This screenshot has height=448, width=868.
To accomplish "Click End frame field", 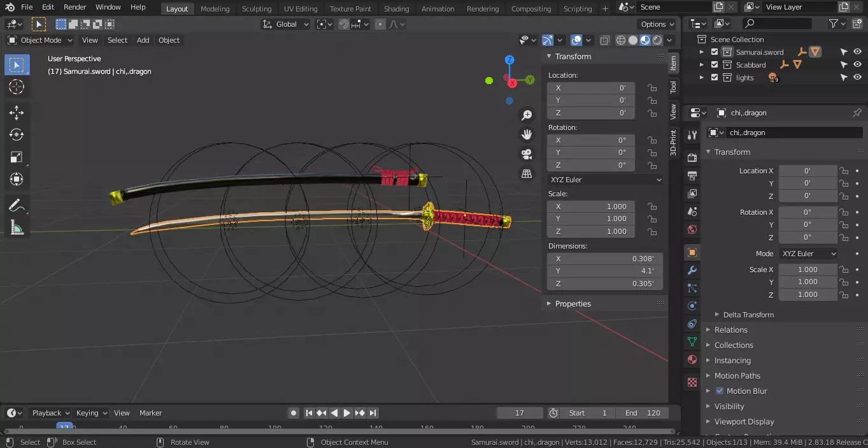I will 642,413.
